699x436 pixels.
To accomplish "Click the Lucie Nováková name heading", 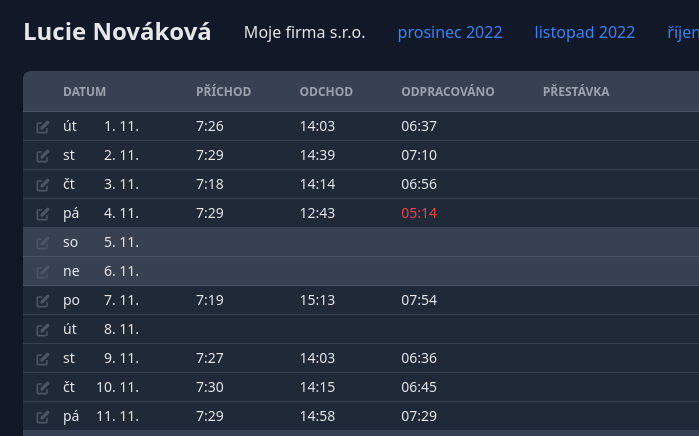I will (117, 32).
